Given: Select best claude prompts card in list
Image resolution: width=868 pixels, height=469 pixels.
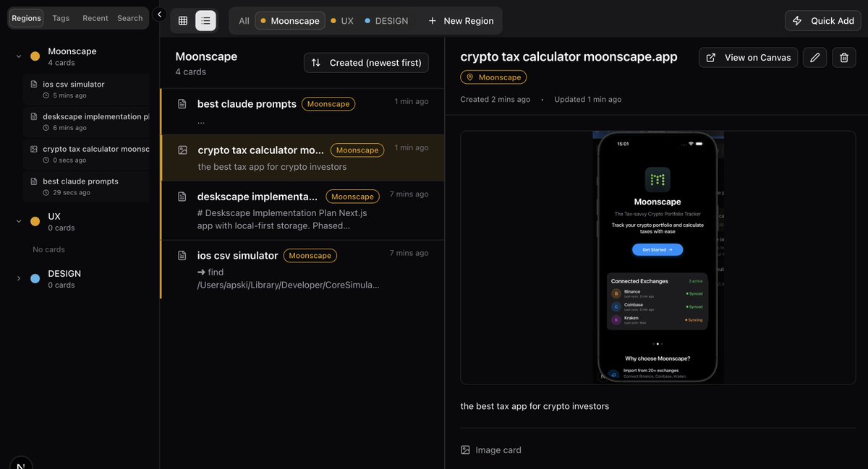Looking at the screenshot, I should coord(302,111).
